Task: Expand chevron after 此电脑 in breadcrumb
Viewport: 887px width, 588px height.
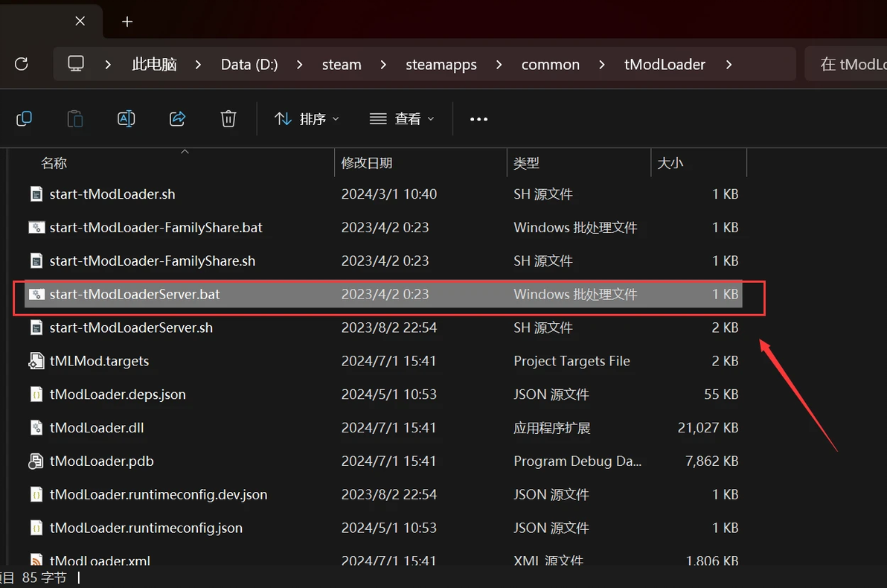Action: pyautogui.click(x=198, y=65)
